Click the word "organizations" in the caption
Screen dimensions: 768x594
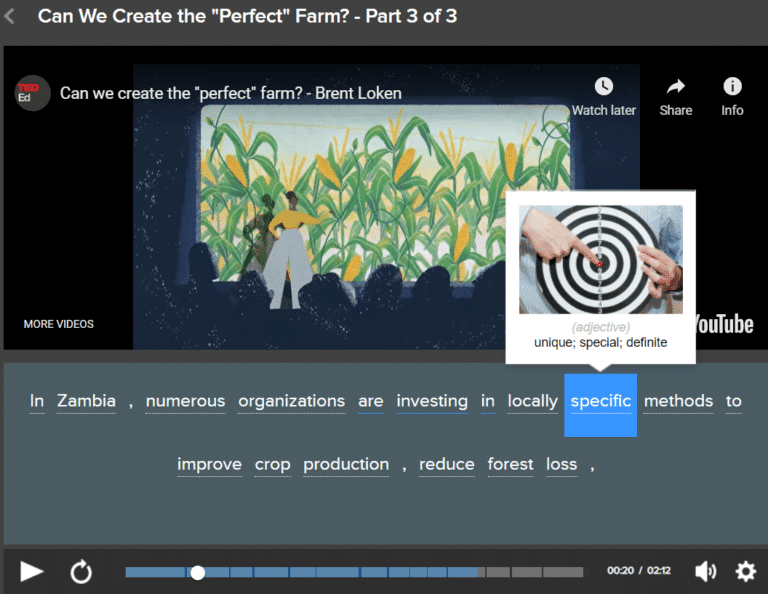(291, 401)
